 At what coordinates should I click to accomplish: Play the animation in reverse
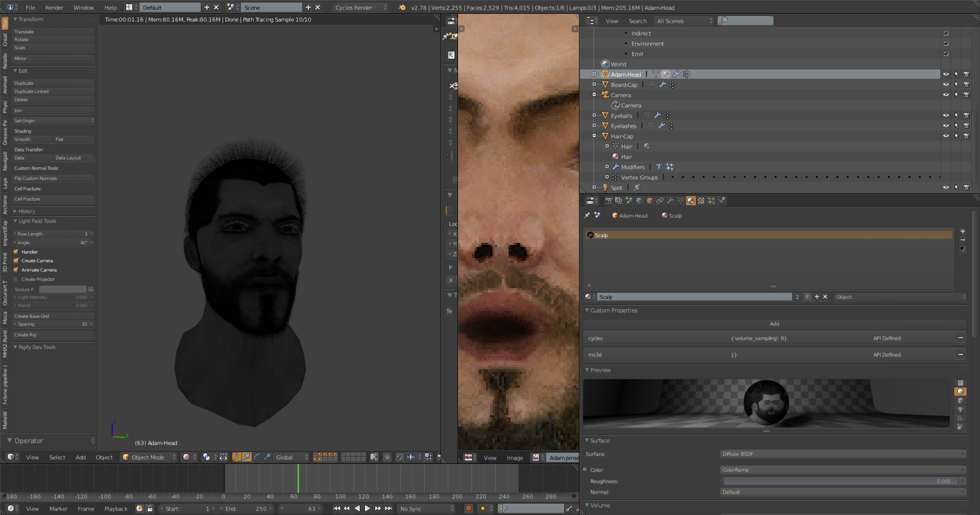point(357,508)
